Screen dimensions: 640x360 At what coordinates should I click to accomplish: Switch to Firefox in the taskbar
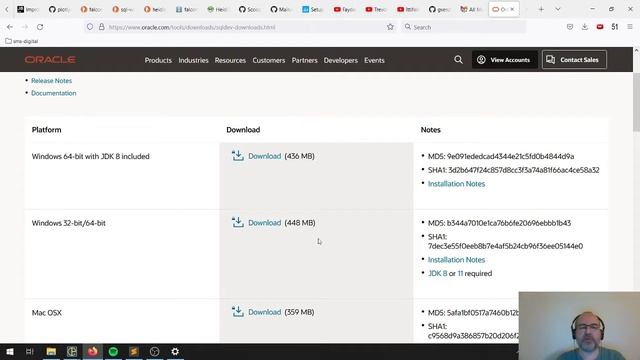coord(93,351)
